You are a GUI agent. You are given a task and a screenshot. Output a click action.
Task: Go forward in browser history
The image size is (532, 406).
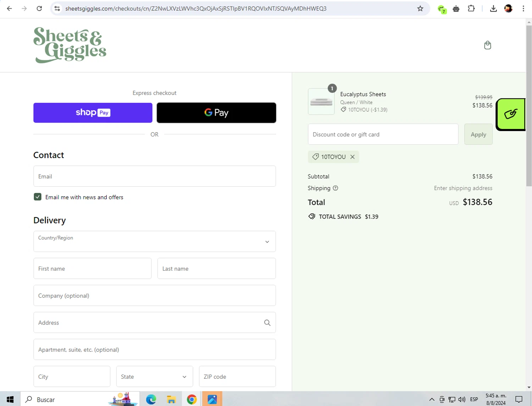24,9
